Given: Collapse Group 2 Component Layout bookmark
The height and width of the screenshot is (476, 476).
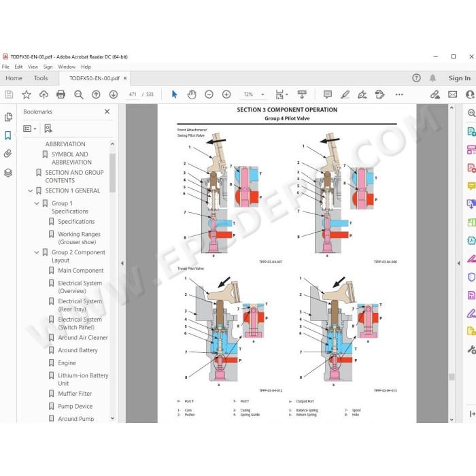Looking at the screenshot, I should click(37, 252).
